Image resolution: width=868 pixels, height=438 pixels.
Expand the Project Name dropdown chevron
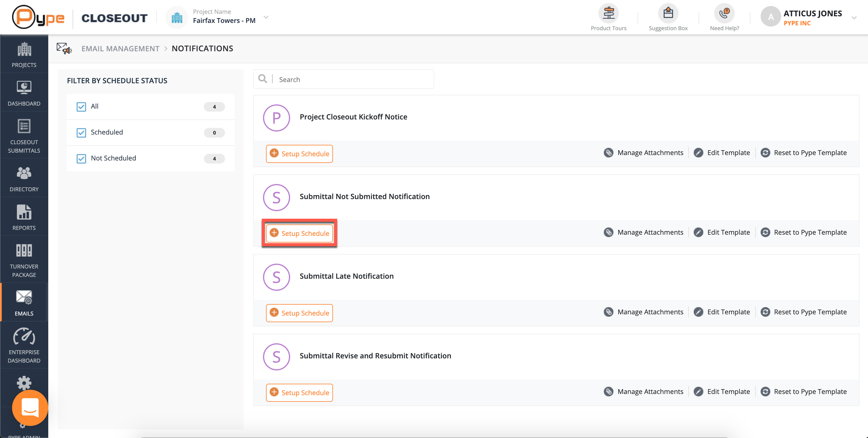[x=266, y=17]
